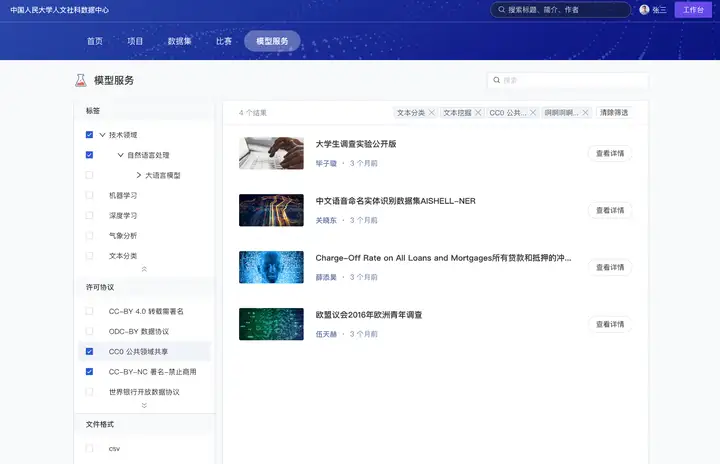
Task: Select the 模型服务 nav tab
Action: pos(272,41)
